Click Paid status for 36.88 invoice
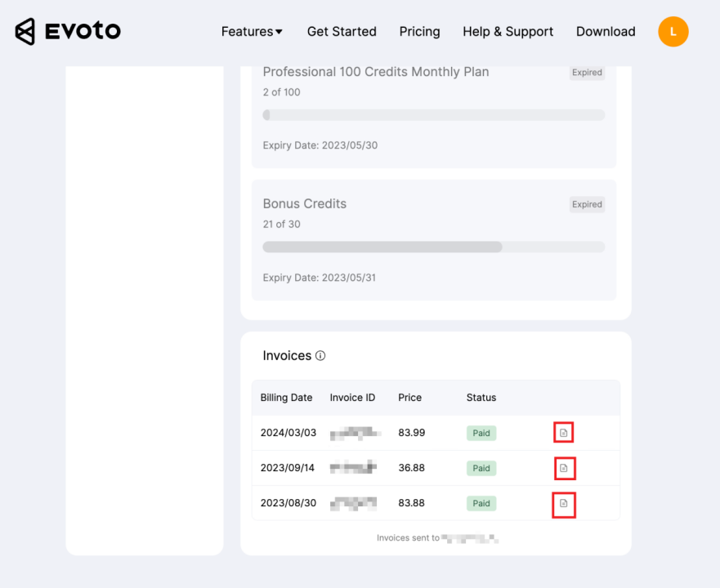The image size is (720, 588). point(481,468)
